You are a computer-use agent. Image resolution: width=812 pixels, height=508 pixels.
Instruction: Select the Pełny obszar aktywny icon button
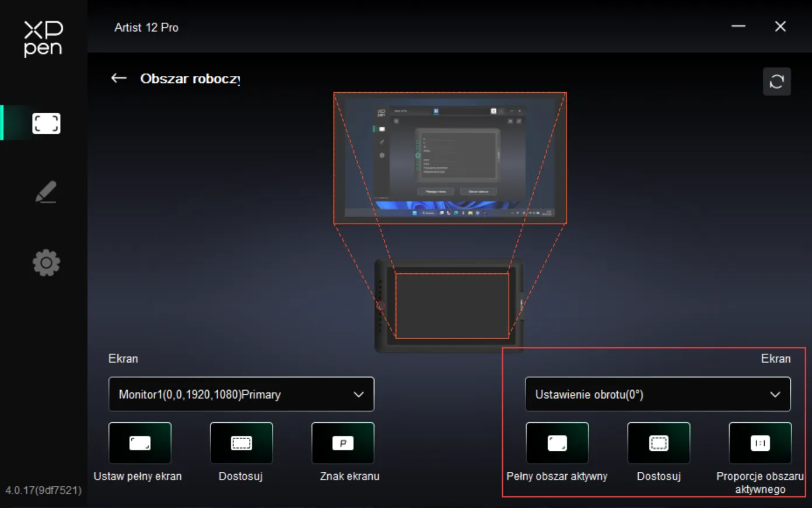pyautogui.click(x=557, y=443)
